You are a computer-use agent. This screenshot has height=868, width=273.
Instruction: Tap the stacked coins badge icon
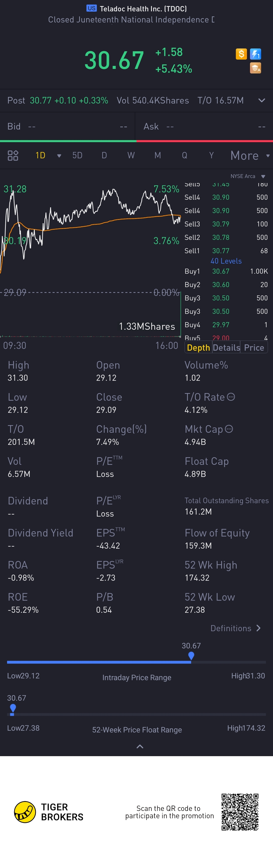pyautogui.click(x=256, y=68)
